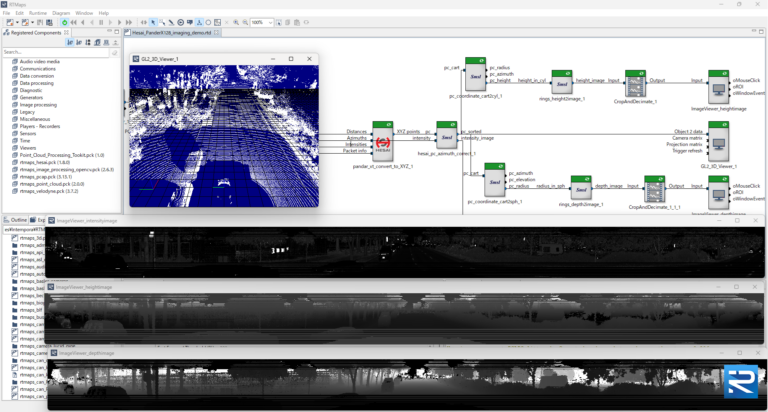
Task: Click the zoom in magnifier icon
Action: point(236,22)
